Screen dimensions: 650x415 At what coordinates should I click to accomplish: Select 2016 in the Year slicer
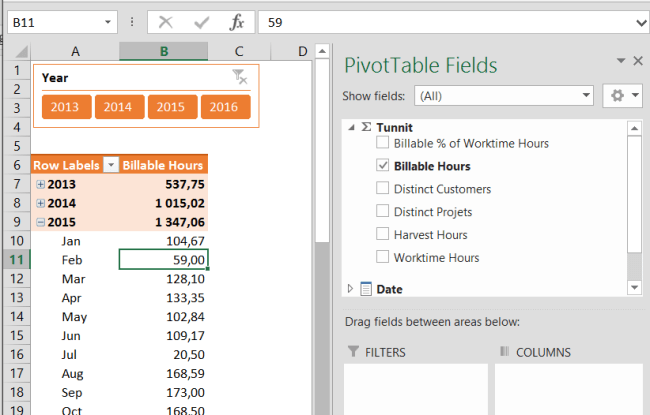point(224,107)
